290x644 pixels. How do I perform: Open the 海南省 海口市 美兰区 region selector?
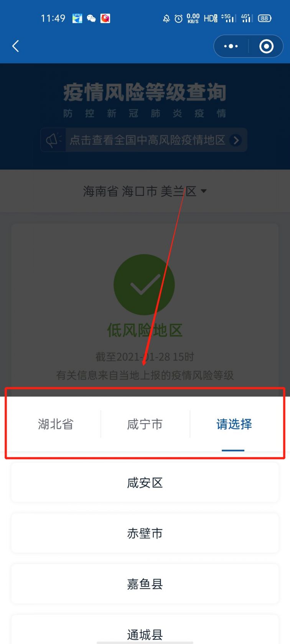145,191
